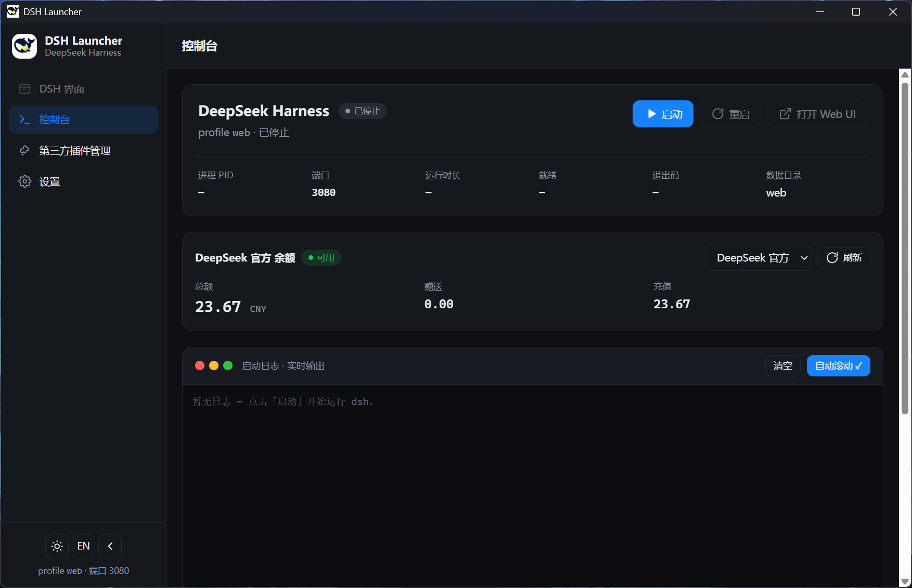The image size is (912, 588).
Task: Click the 可用 availability badge
Action: click(x=321, y=257)
